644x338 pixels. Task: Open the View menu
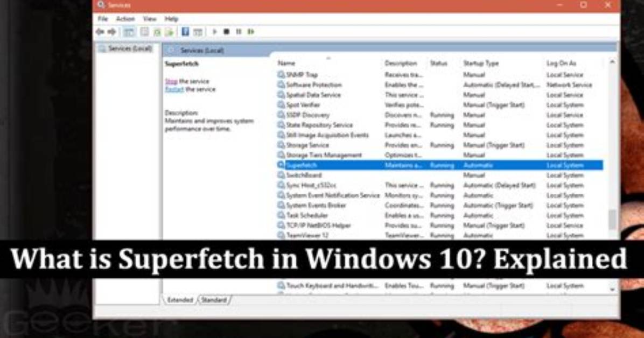[x=150, y=19]
